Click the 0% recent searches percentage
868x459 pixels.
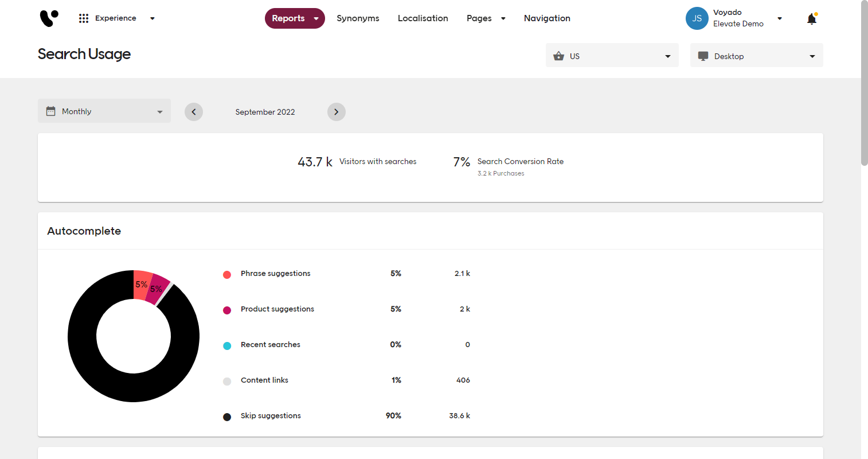click(x=396, y=345)
